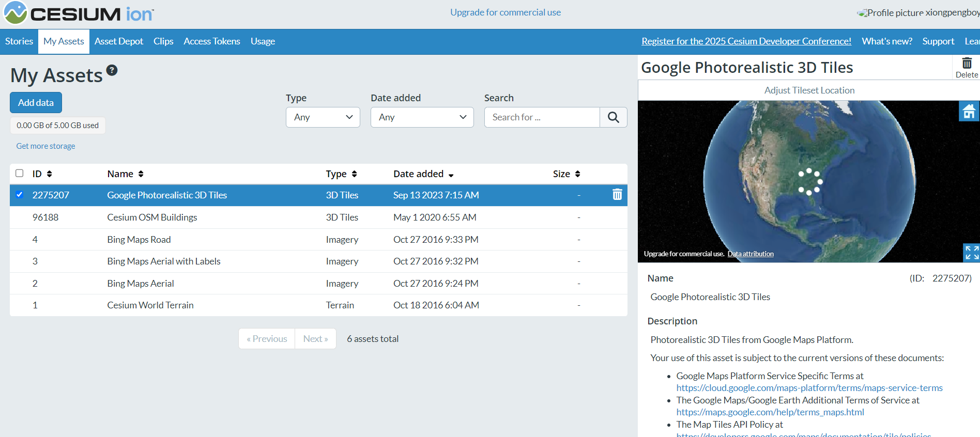Viewport: 980px width, 437px height.
Task: Open the Stories tab
Action: tap(19, 41)
